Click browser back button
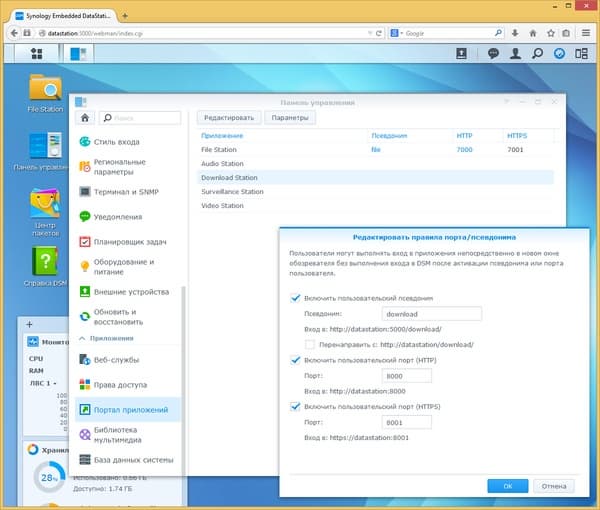The height and width of the screenshot is (510, 600). tap(14, 33)
